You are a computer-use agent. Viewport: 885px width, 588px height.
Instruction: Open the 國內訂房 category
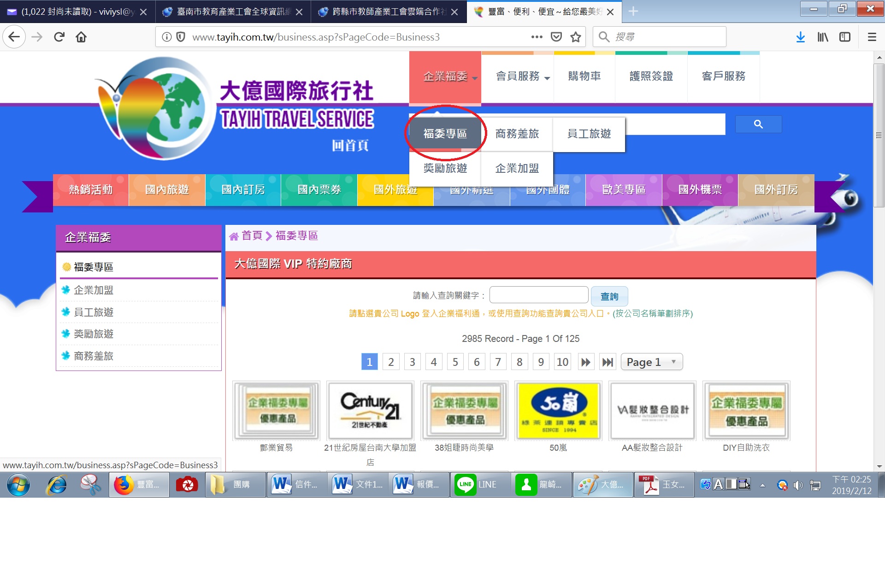tap(243, 190)
